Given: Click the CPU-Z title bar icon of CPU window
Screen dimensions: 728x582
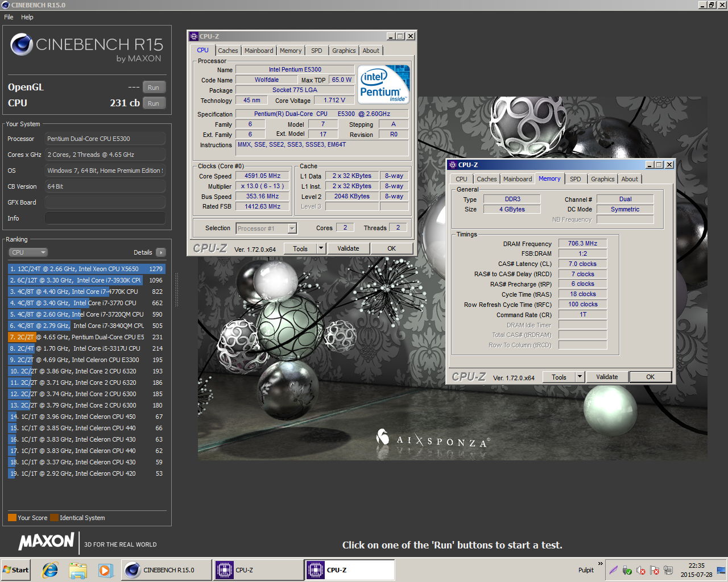Looking at the screenshot, I should (x=194, y=36).
